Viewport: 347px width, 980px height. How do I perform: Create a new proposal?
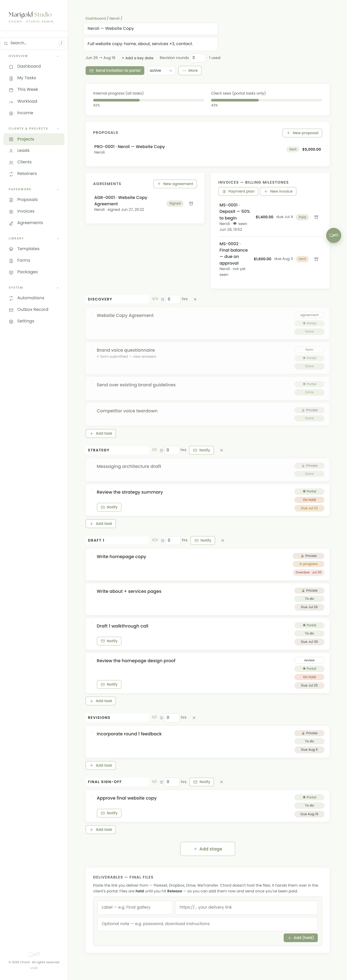tap(302, 133)
